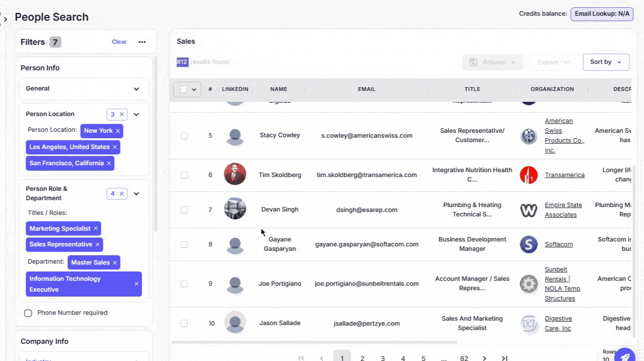This screenshot has width=644, height=361.
Task: Clear all applied filters
Action: point(119,42)
